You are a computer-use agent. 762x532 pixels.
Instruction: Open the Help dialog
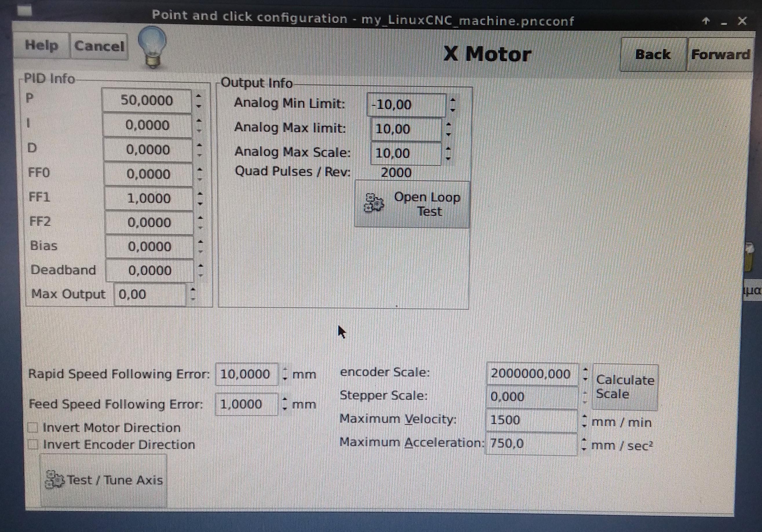[x=41, y=45]
